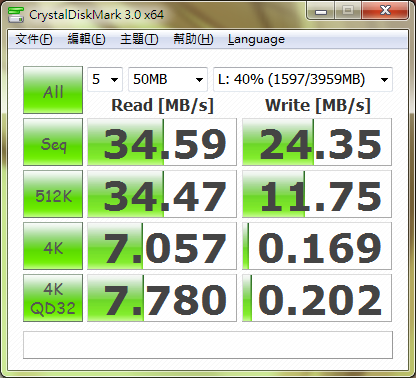The width and height of the screenshot is (416, 378).
Task: Open the 主題(T) menu
Action: (x=139, y=39)
